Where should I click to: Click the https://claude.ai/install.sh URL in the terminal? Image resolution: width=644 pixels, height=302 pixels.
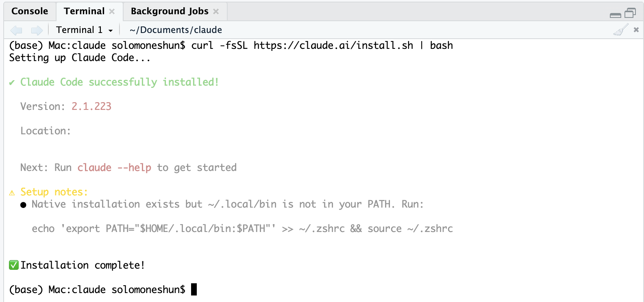(333, 45)
